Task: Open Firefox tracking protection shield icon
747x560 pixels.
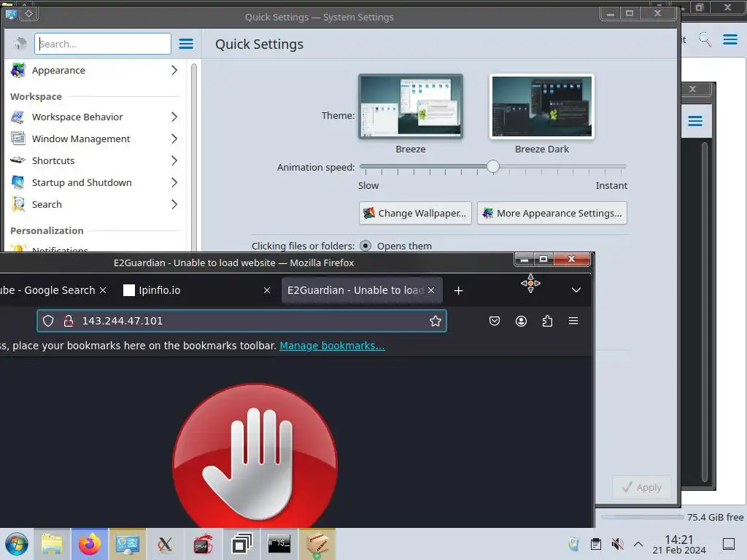Action: click(x=48, y=321)
